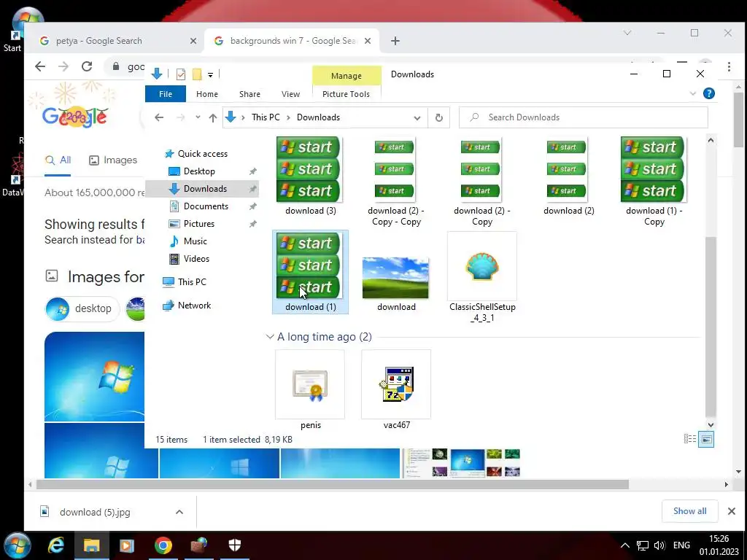Open a new Chrome tab
Image resolution: width=747 pixels, height=560 pixels.
(x=395, y=41)
